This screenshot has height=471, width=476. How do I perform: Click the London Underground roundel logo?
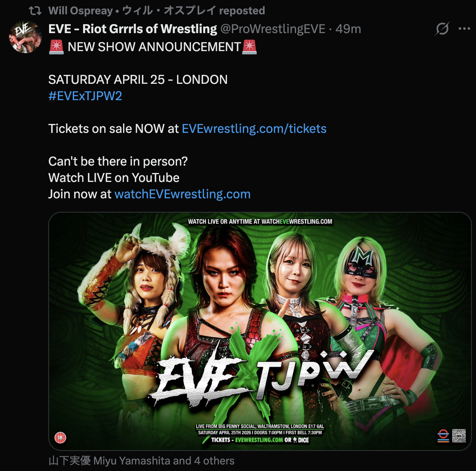point(443,435)
